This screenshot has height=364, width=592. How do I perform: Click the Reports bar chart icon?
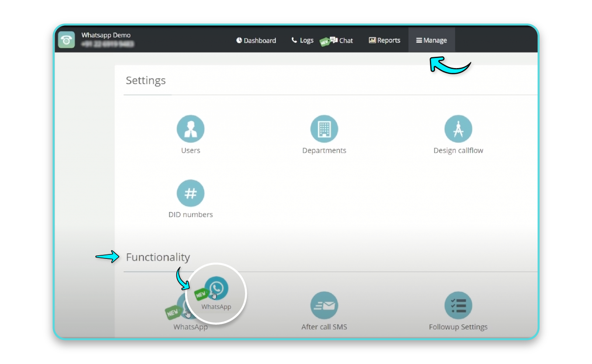coord(372,40)
